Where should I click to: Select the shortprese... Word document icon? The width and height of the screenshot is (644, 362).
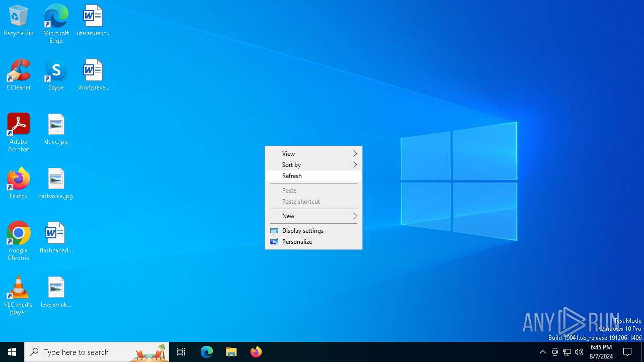[x=94, y=75]
